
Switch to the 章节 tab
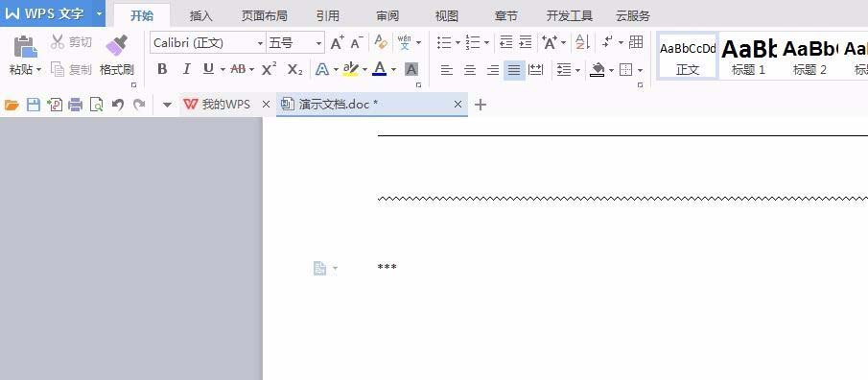pyautogui.click(x=506, y=16)
